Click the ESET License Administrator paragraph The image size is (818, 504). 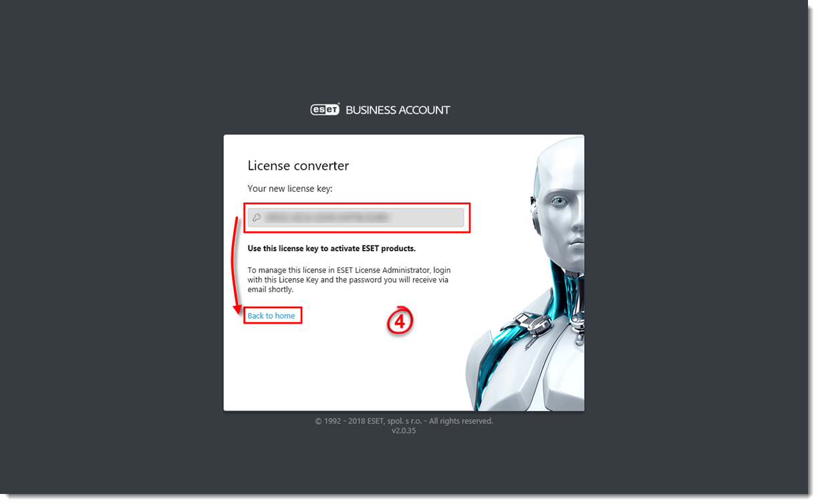(348, 280)
